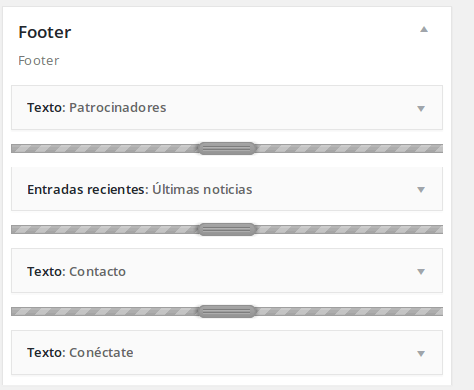Click the grip handle below the Entradas recientes widget
This screenshot has height=390, width=474.
pyautogui.click(x=227, y=230)
